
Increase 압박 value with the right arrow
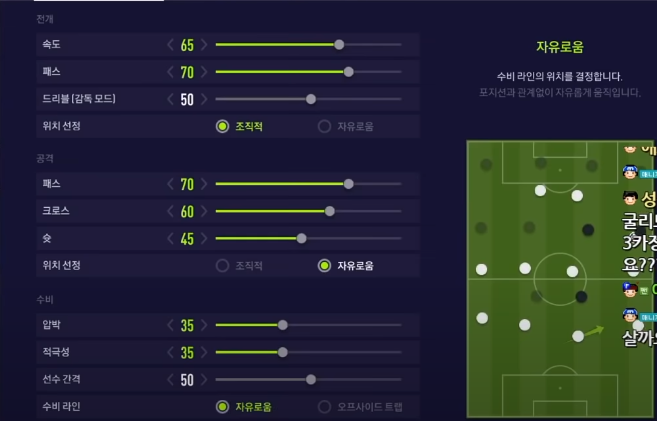205,325
